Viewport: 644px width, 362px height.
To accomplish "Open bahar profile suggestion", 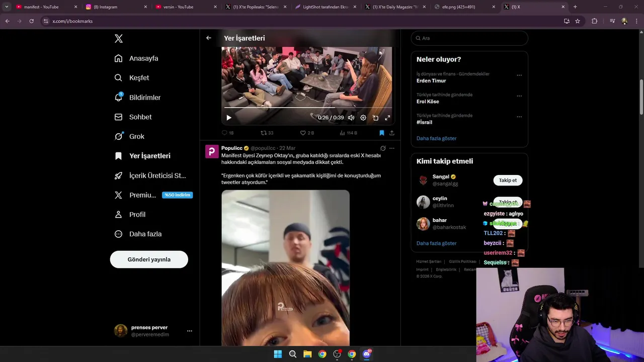I will 423,224.
